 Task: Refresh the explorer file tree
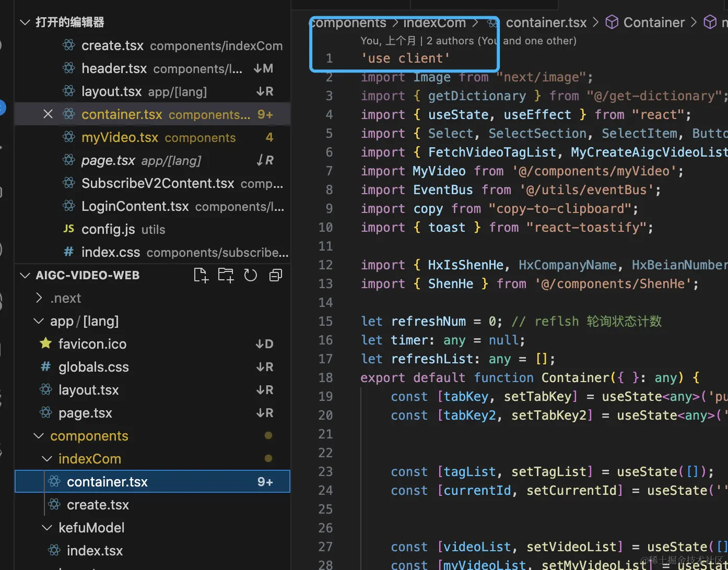[251, 275]
